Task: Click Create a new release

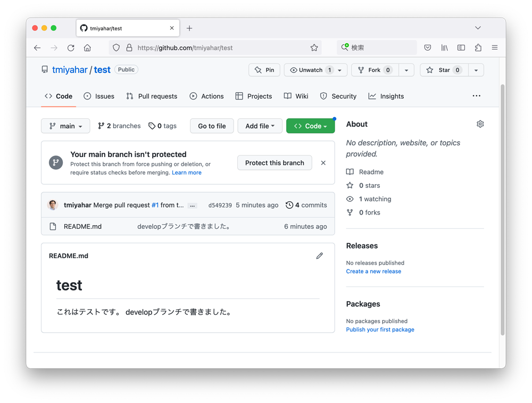Action: 373,272
